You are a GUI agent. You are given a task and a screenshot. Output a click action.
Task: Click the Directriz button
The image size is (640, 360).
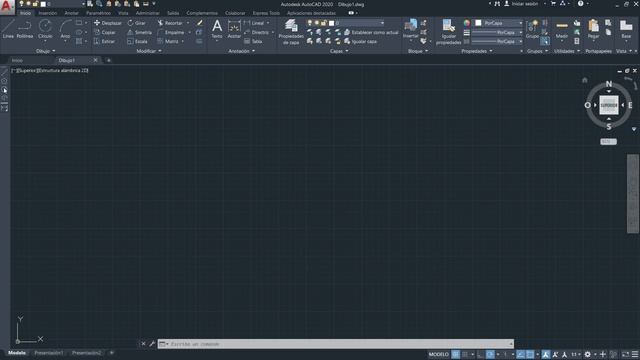(256, 32)
